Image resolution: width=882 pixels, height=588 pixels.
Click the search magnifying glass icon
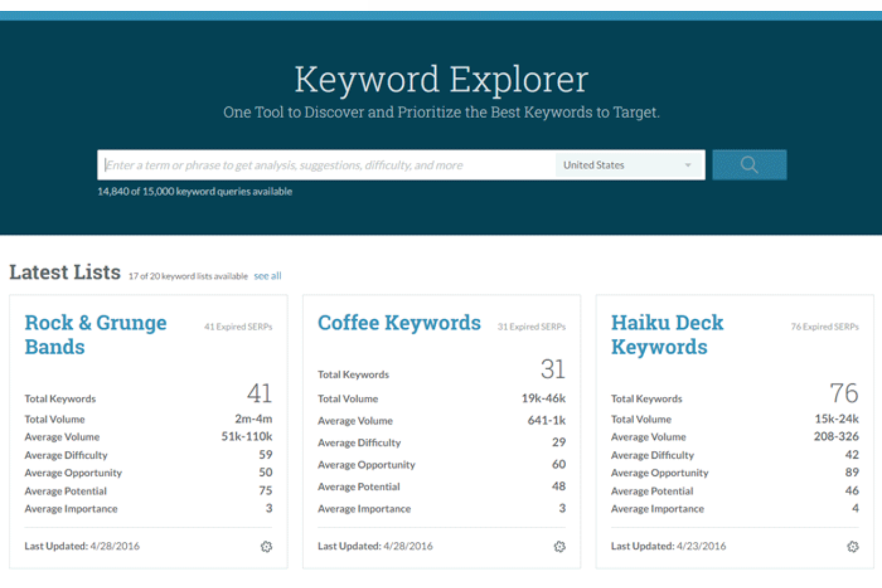[749, 164]
